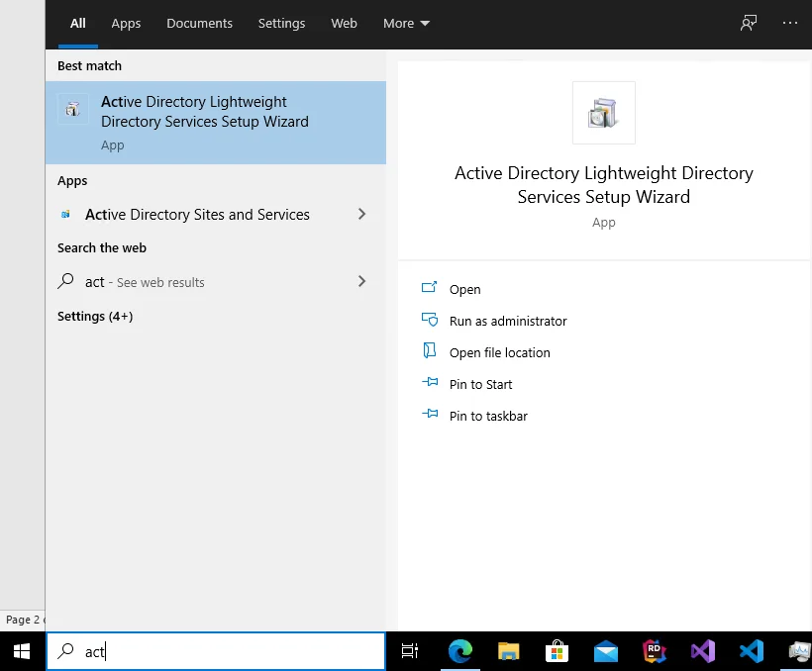Screen dimensions: 812x671
Task: Expand the More filter dropdown
Action: pyautogui.click(x=406, y=24)
